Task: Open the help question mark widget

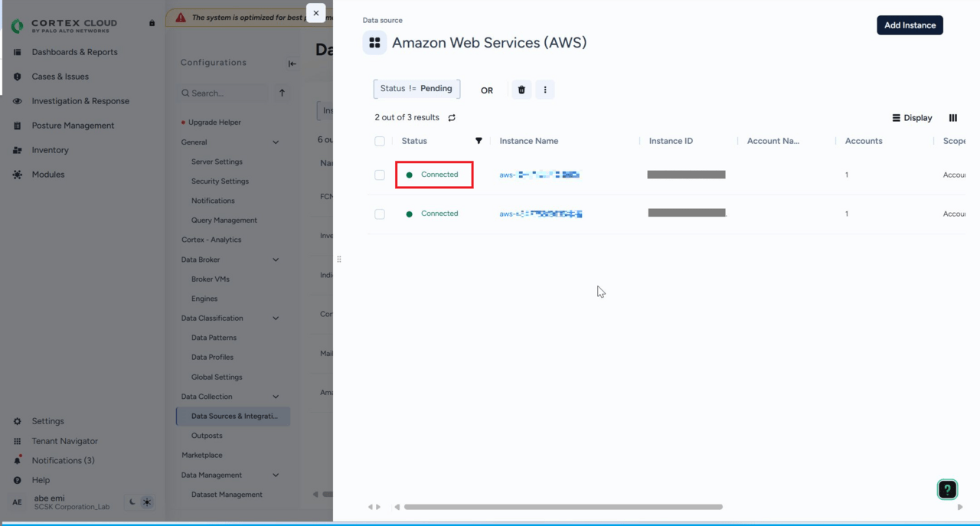Action: pyautogui.click(x=947, y=490)
